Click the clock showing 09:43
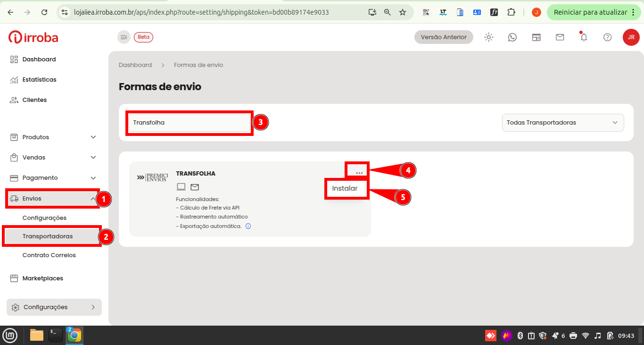 click(x=626, y=336)
